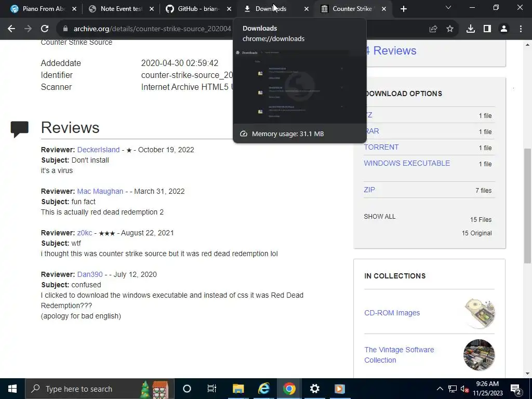The height and width of the screenshot is (399, 532).
Task: Show hidden system tray icons
Action: [440, 389]
